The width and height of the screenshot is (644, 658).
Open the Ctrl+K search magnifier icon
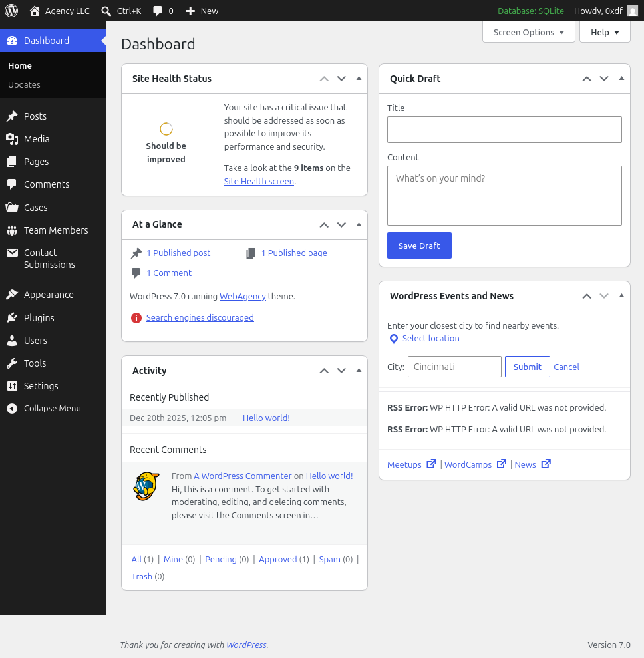pyautogui.click(x=106, y=11)
